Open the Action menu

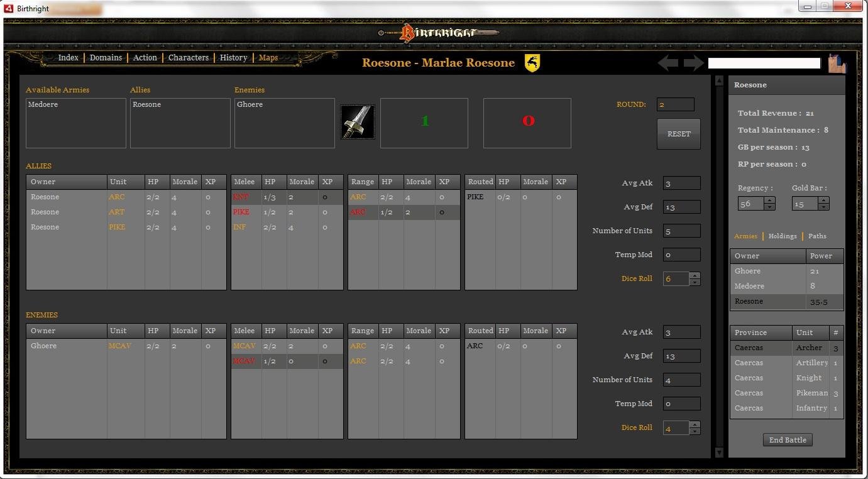(x=145, y=58)
